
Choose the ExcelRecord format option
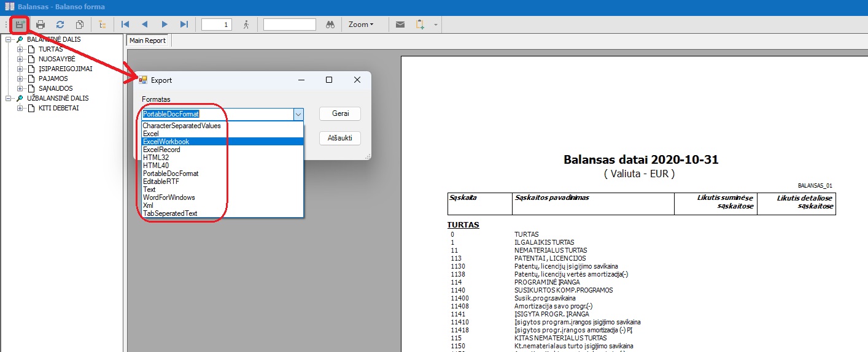coord(222,150)
